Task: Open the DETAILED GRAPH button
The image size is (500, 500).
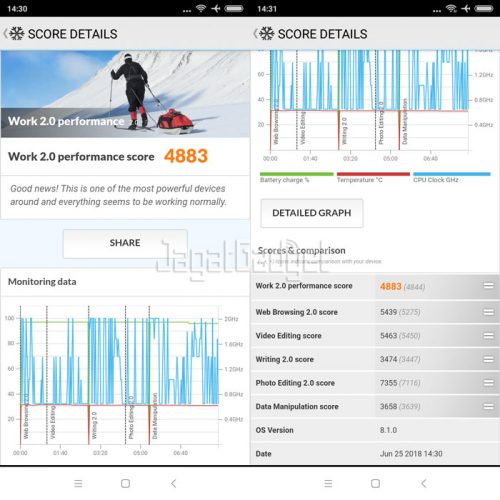Action: click(312, 213)
